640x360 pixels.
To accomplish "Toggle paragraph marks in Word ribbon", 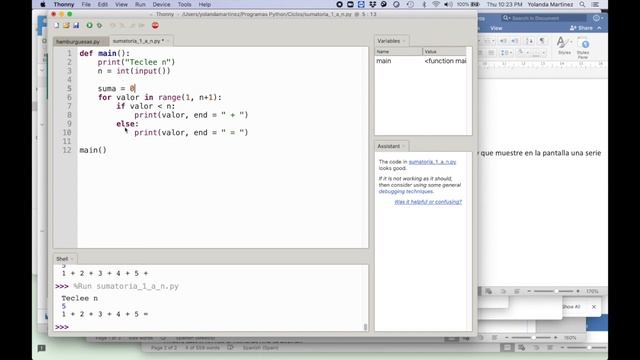I will pos(542,41).
